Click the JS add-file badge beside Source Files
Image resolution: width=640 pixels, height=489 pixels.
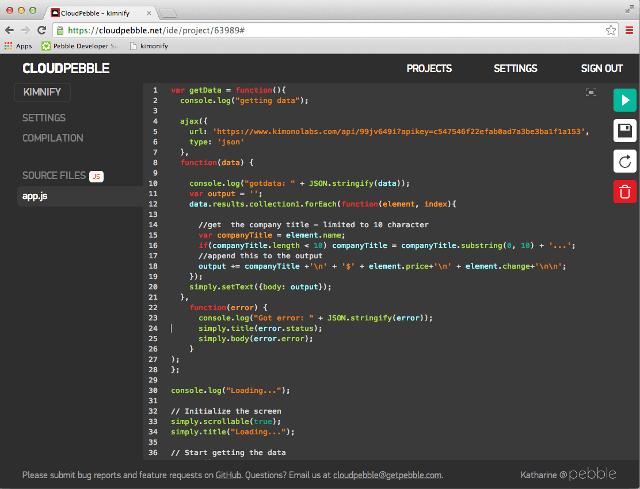click(x=97, y=176)
